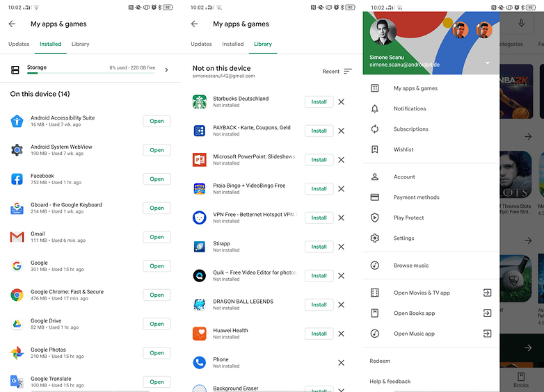Tap the Play Protect shield icon
The height and width of the screenshot is (392, 544).
(x=375, y=218)
